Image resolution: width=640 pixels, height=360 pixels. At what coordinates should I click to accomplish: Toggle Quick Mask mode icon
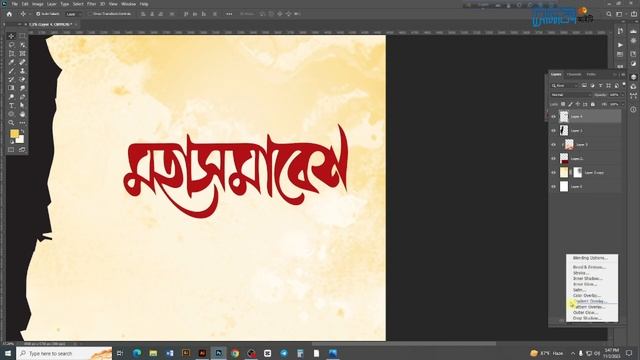[x=11, y=150]
